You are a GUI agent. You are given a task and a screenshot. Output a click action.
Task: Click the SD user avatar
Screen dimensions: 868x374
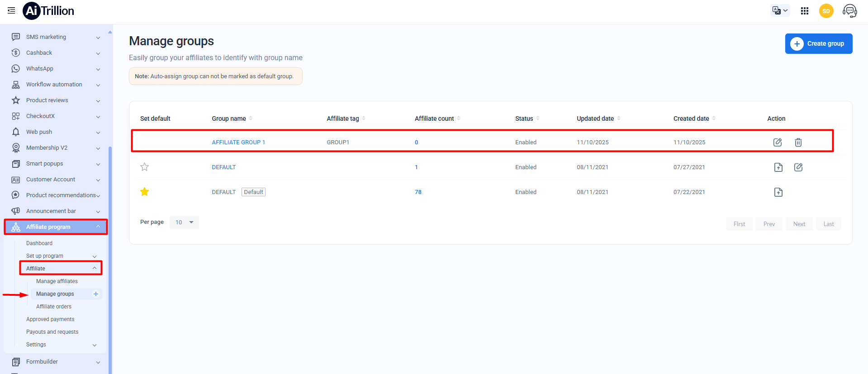pyautogui.click(x=826, y=11)
